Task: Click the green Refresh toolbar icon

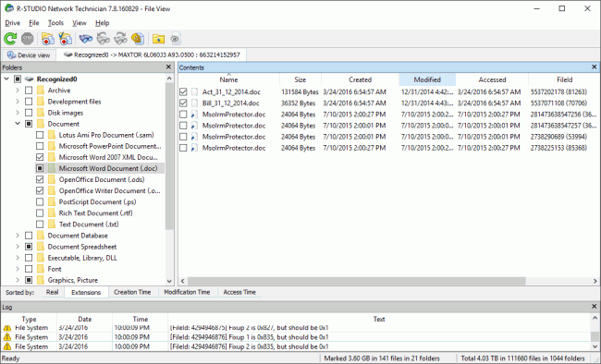Action: [x=10, y=38]
